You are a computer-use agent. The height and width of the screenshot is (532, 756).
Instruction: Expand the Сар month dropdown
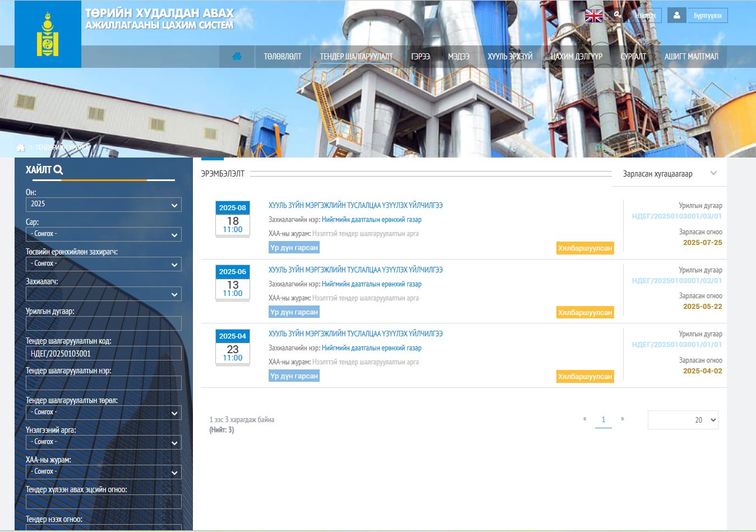pyautogui.click(x=103, y=234)
